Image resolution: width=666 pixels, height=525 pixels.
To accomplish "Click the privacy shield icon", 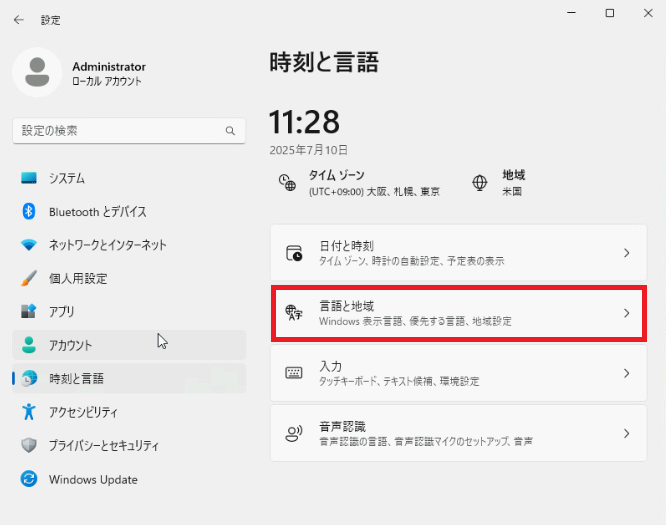I will click(x=29, y=445).
